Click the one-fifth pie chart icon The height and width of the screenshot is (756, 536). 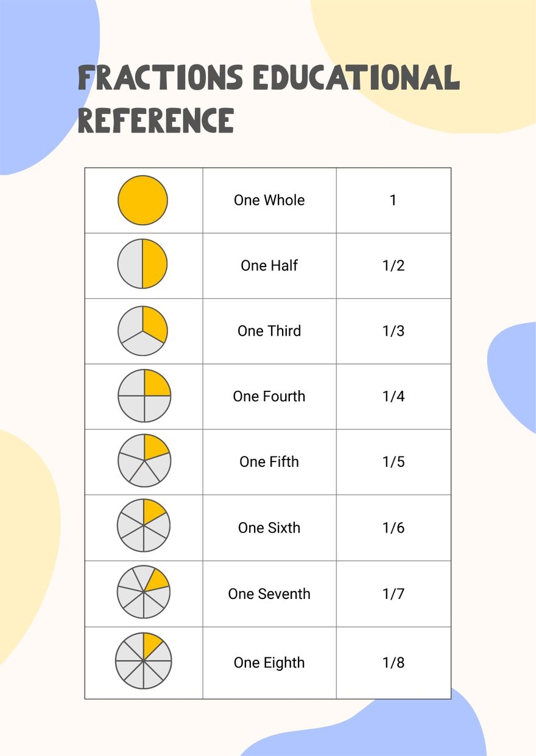144,460
